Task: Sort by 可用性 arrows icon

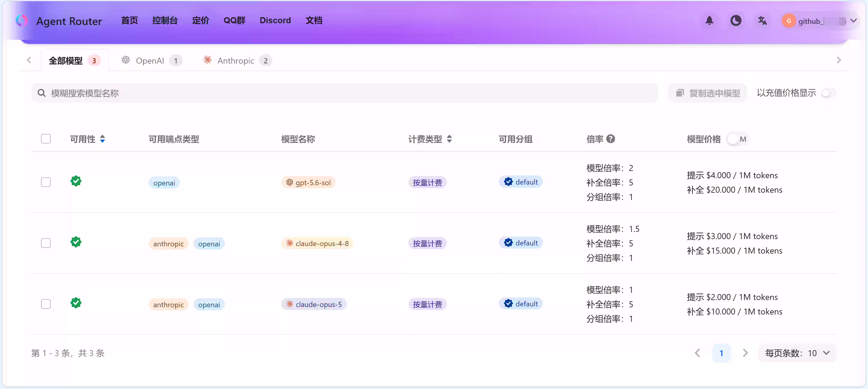Action: point(102,139)
